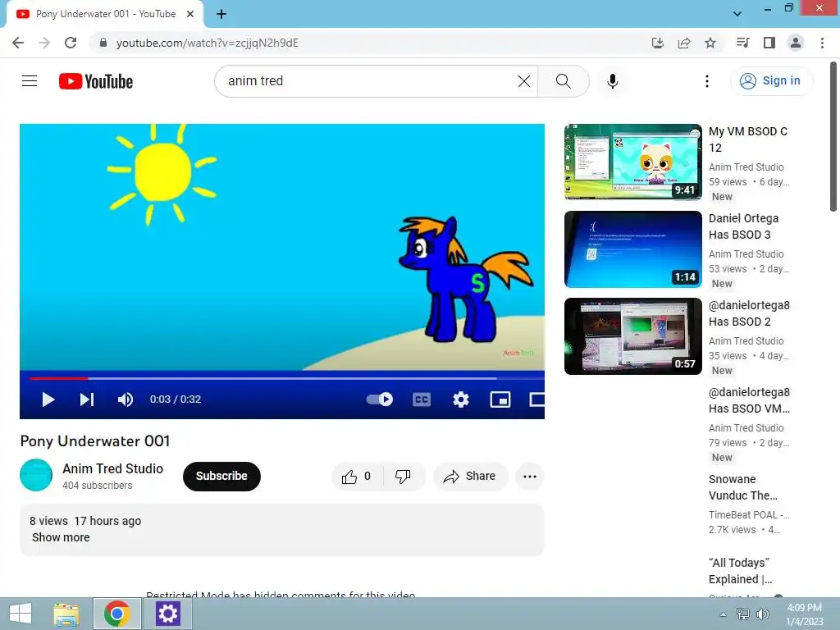Open network icon in system tray
840x630 pixels.
tap(743, 614)
